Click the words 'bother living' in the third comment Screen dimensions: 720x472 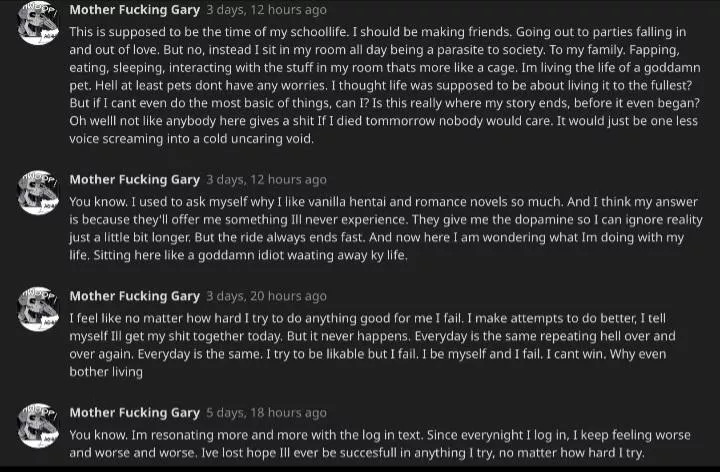click(106, 372)
